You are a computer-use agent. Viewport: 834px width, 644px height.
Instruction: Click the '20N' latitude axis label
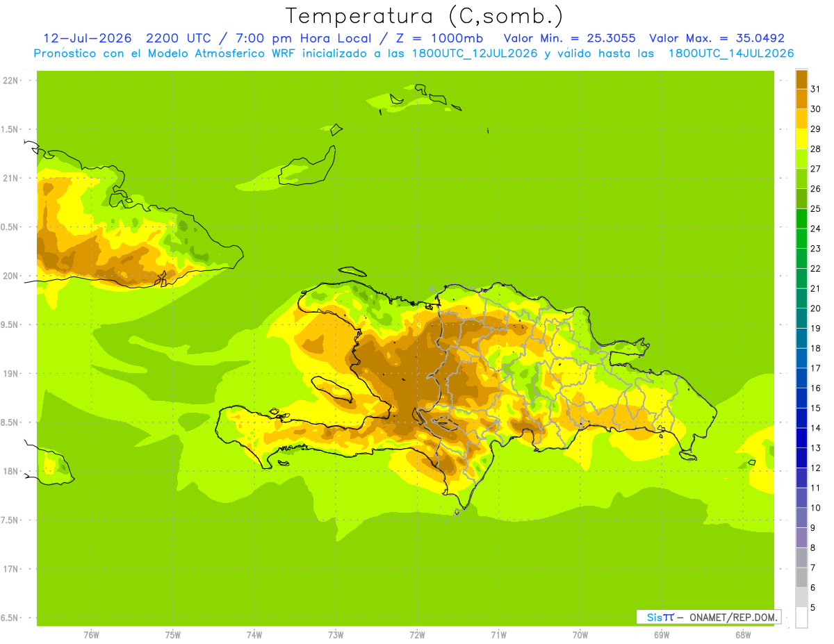(x=10, y=276)
